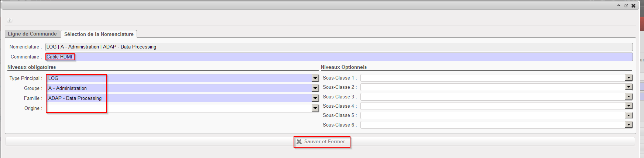Click the read-only Nomenclature field

click(x=332, y=47)
